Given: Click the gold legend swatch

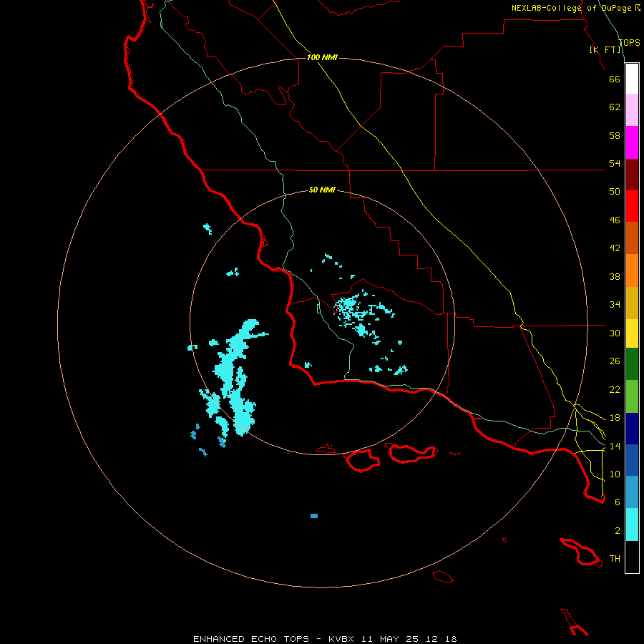Looking at the screenshot, I should 632,303.
